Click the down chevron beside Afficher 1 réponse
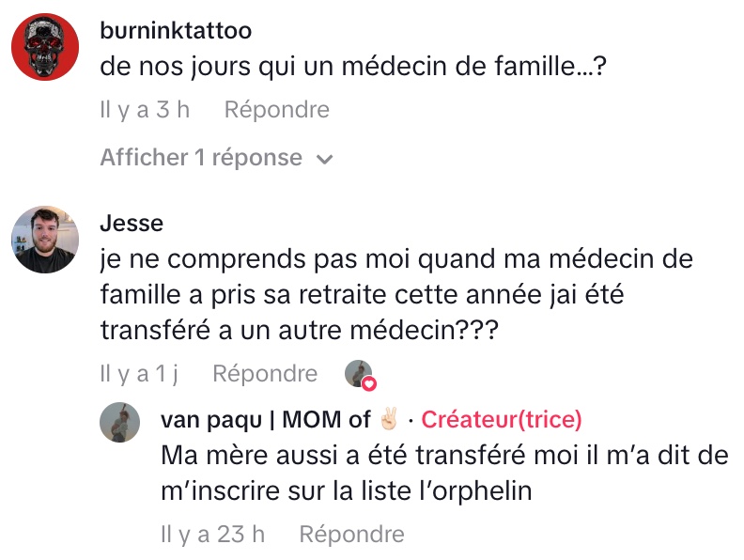Screen dimensions: 744x560 325,159
